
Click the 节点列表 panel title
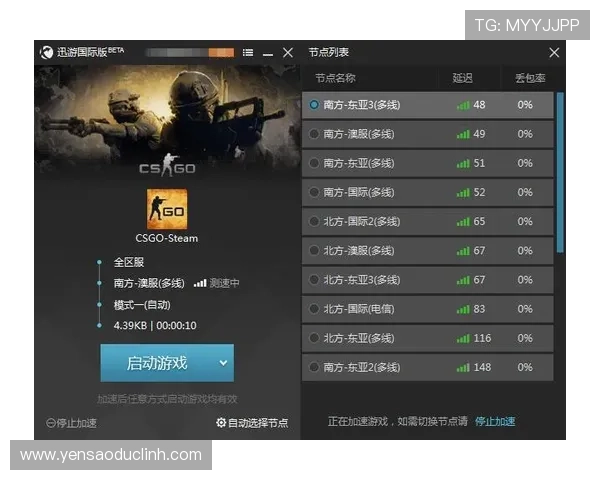click(x=329, y=52)
